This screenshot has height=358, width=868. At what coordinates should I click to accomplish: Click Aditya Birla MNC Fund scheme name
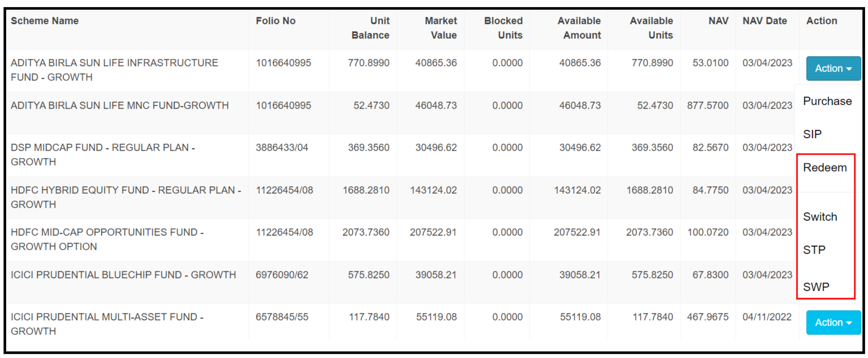click(119, 105)
